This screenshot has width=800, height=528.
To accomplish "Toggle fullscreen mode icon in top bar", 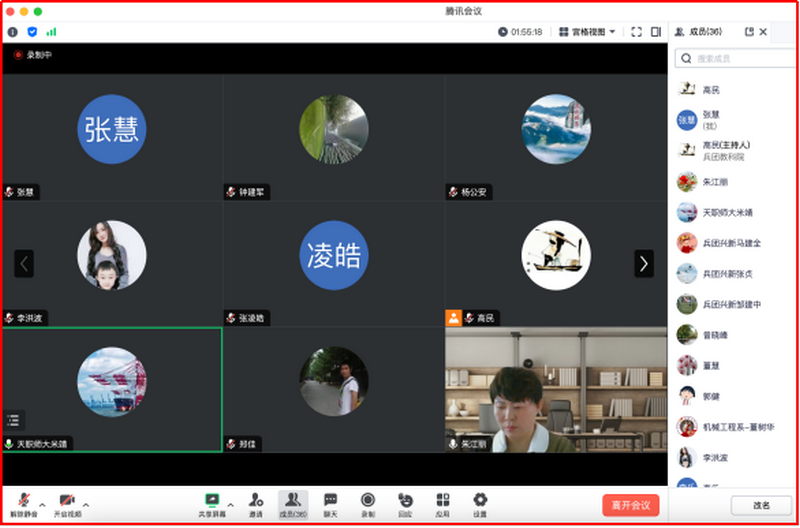I will [636, 32].
